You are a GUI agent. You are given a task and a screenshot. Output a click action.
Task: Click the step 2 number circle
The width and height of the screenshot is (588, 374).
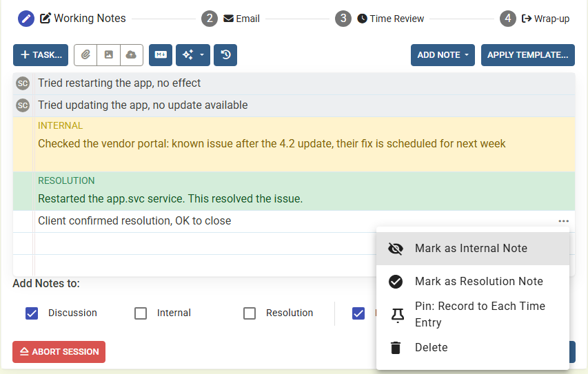[x=210, y=19]
